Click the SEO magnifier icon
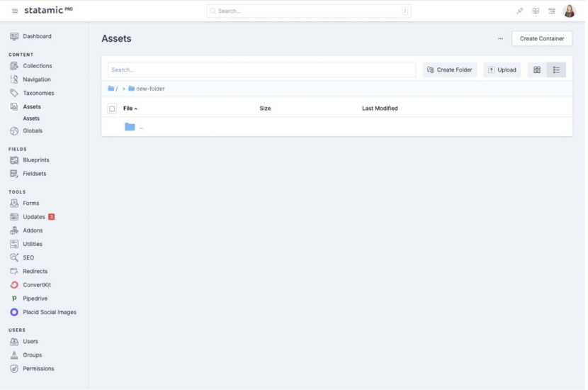 (x=14, y=257)
